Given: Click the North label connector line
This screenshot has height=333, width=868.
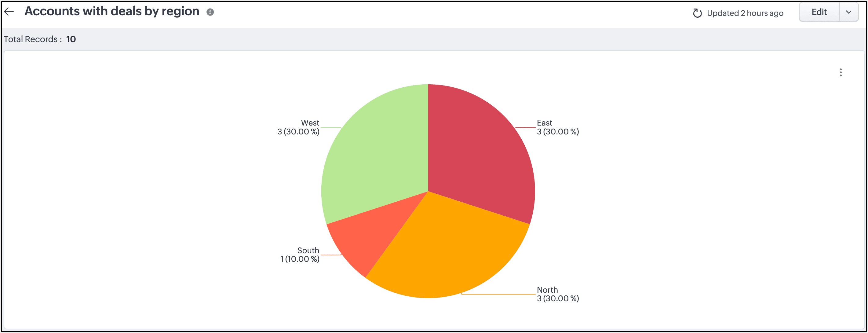Looking at the screenshot, I should pos(499,294).
